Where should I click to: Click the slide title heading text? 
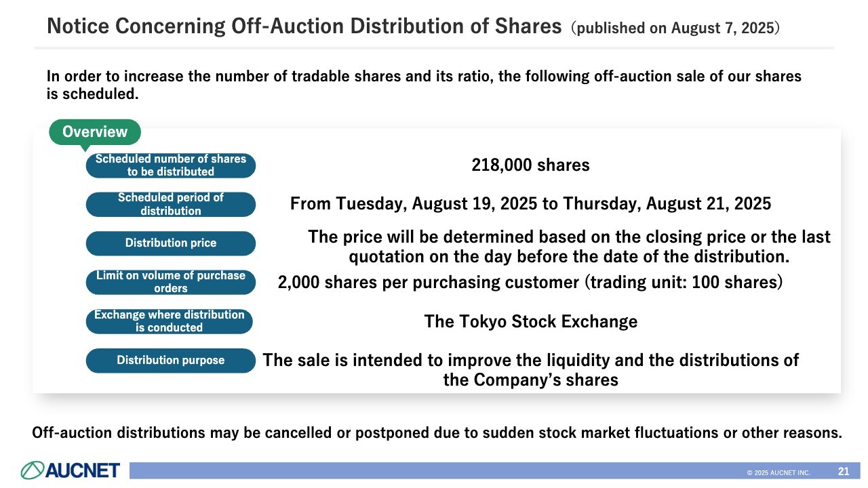304,26
